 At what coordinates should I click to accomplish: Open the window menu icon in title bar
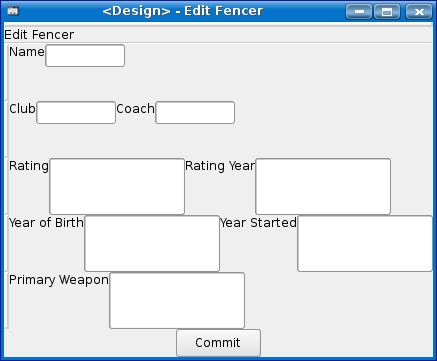tap(13, 11)
